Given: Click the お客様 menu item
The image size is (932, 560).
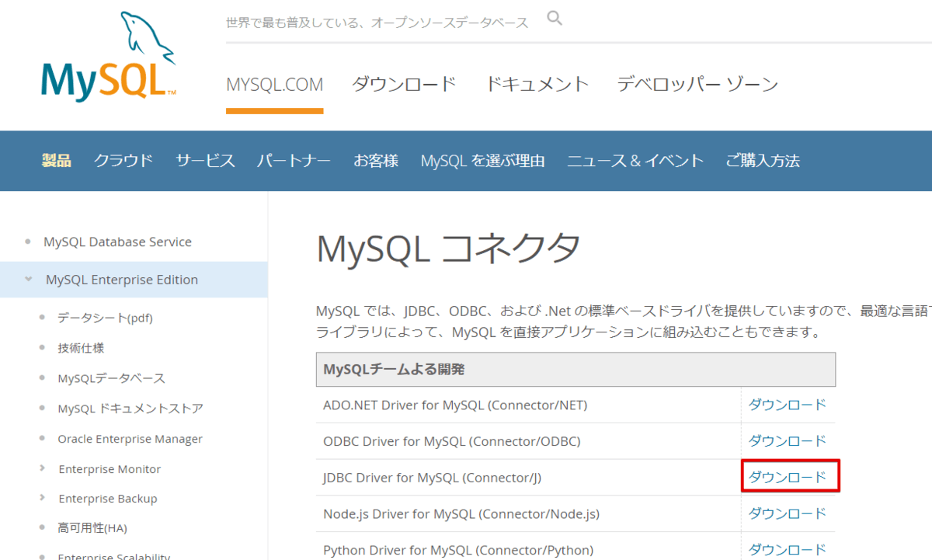Looking at the screenshot, I should click(376, 161).
